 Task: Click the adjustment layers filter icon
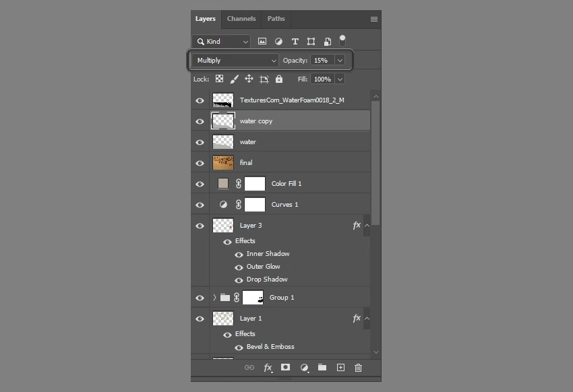click(x=278, y=41)
